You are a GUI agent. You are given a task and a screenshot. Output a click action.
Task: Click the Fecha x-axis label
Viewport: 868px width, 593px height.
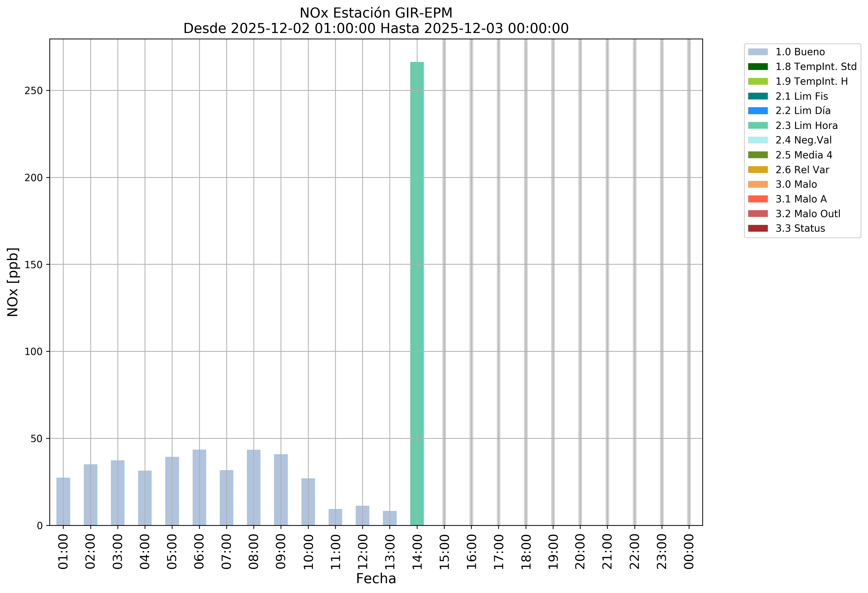click(376, 579)
